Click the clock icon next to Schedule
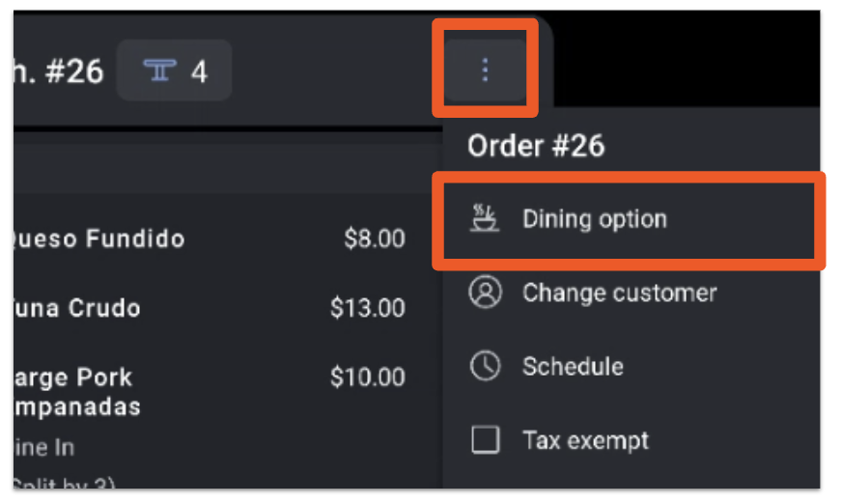This screenshot has width=842, height=504. click(x=485, y=366)
